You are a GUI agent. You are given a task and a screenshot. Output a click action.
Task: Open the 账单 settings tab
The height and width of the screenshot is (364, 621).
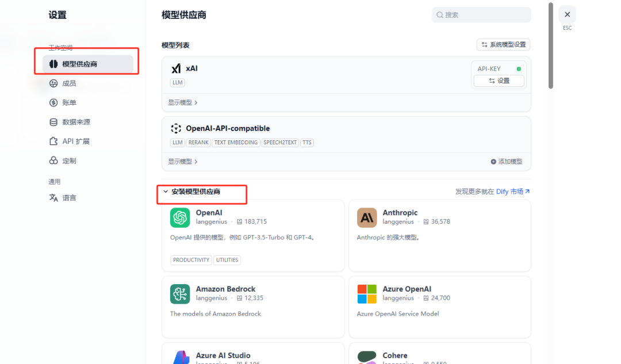[x=69, y=102]
